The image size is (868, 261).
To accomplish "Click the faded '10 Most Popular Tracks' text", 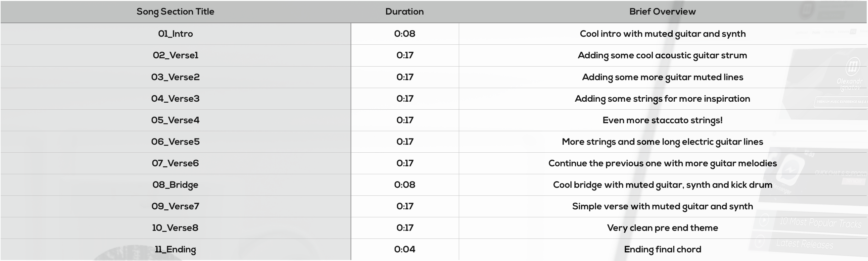I will 820,223.
